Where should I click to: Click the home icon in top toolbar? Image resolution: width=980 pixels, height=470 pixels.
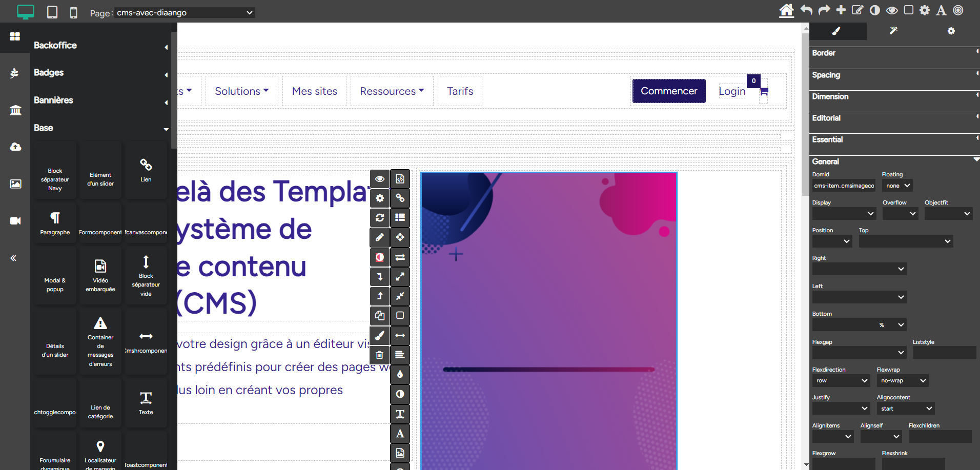click(x=786, y=10)
